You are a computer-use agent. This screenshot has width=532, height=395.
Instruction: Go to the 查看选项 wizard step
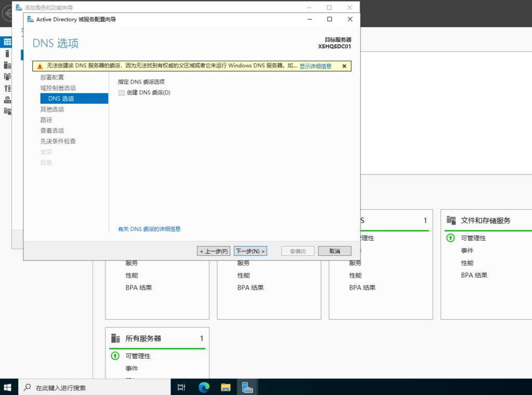coord(52,130)
